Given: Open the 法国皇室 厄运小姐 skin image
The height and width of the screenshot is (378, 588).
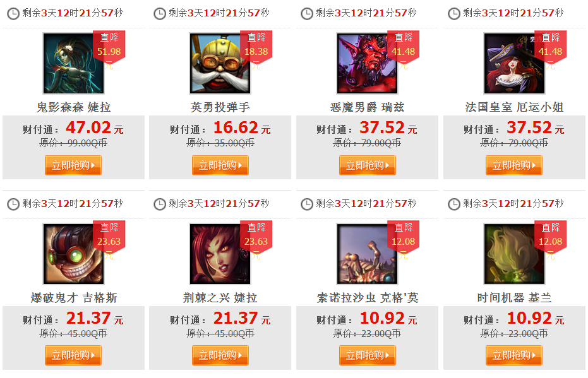Looking at the screenshot, I should (x=514, y=63).
